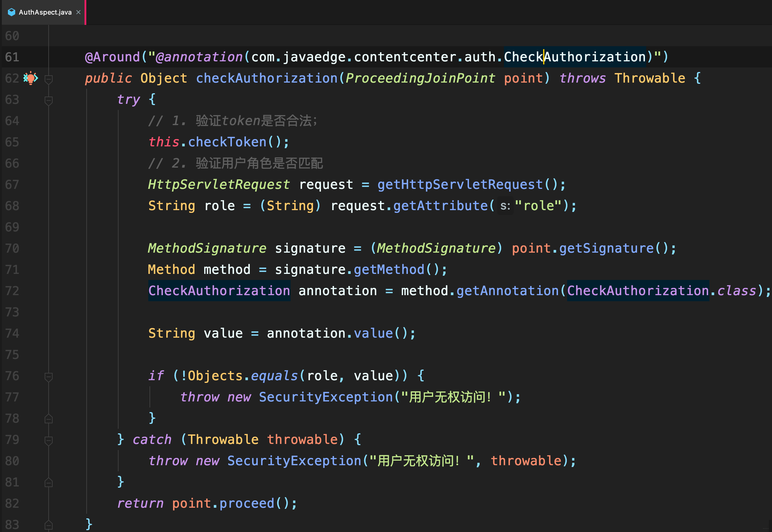Click the fold end marker at line 83
Image resolution: width=772 pixels, height=532 pixels.
coord(48,525)
